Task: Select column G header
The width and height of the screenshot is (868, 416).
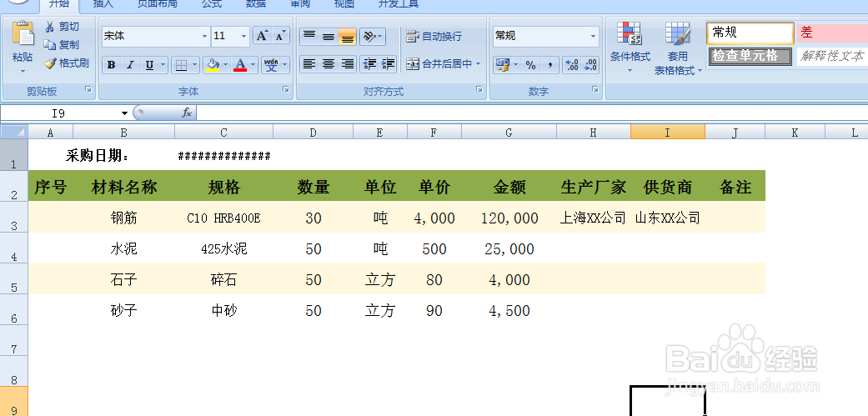Action: pyautogui.click(x=509, y=133)
